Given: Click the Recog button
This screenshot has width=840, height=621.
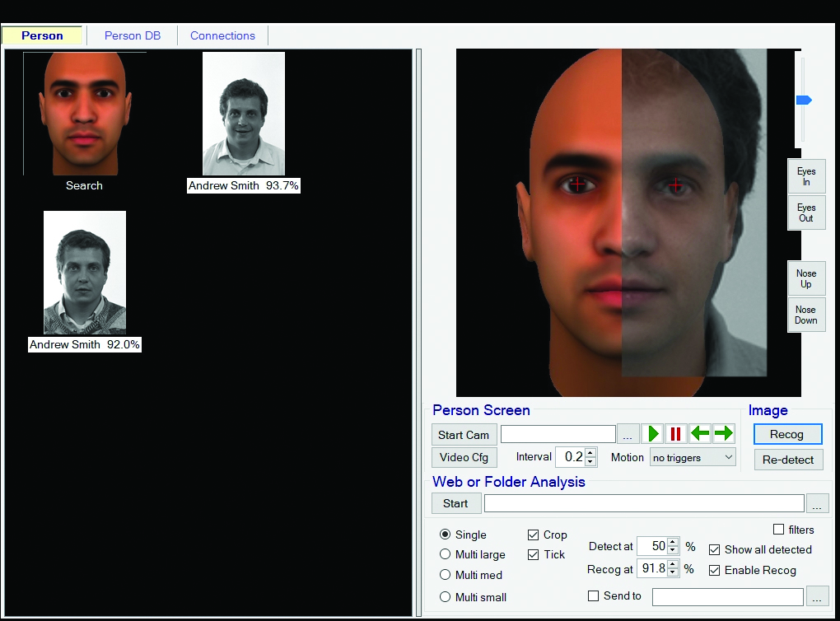Looking at the screenshot, I should [x=787, y=434].
